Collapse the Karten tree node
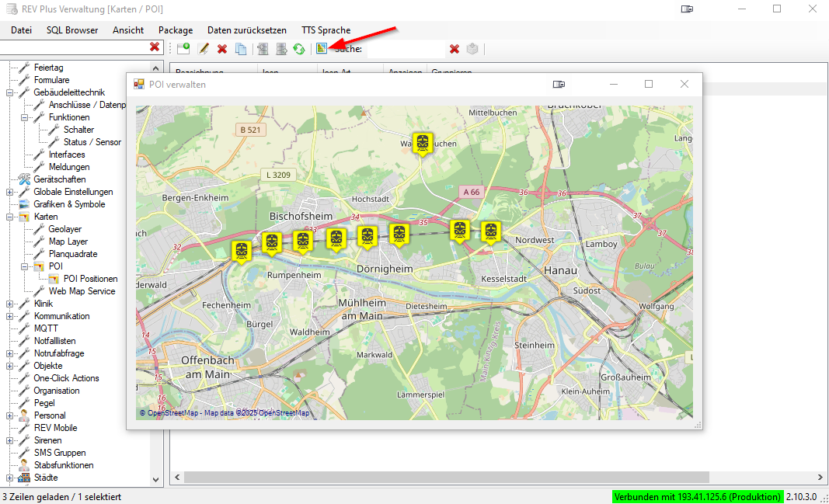Screen dimensions: 829x504 click(10, 217)
